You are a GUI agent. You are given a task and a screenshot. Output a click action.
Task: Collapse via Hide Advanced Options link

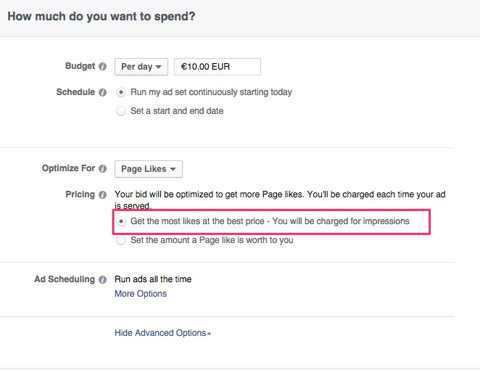(x=163, y=333)
